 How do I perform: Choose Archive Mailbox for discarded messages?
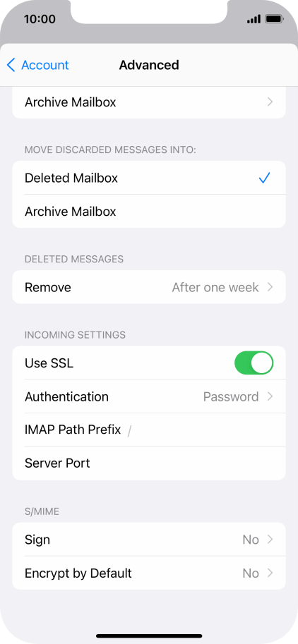149,212
